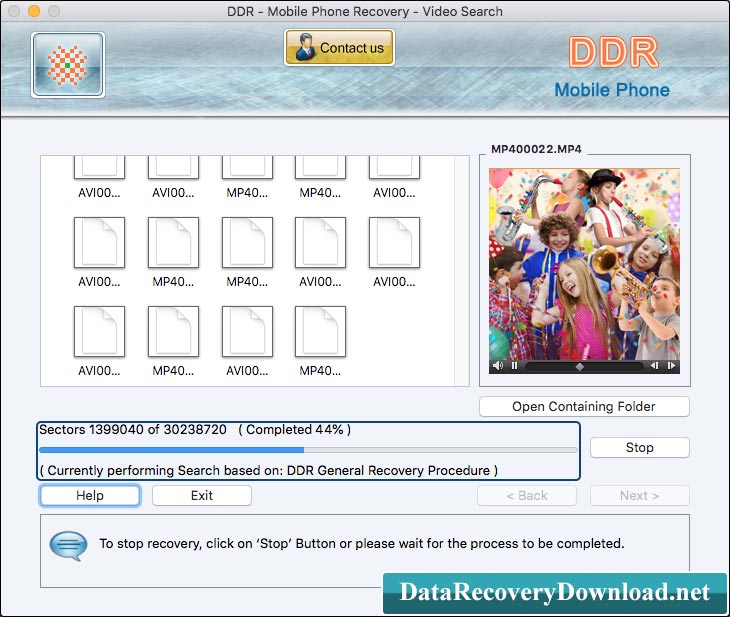
Task: Select the third file AVI00... in the bottom row
Action: coord(247,341)
